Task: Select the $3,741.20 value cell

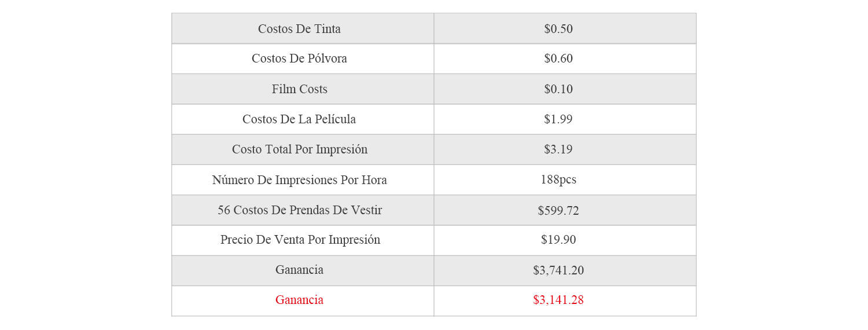Action: click(x=558, y=270)
